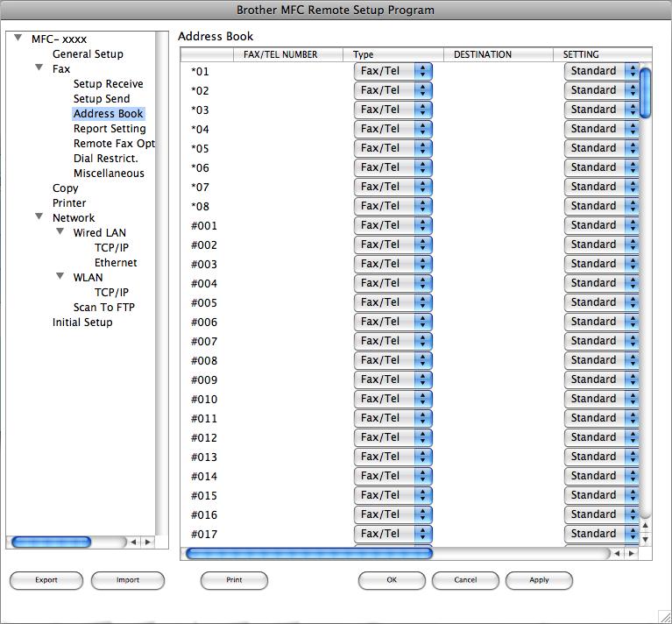This screenshot has width=672, height=624.
Task: Select Address Book tree item
Action: (x=108, y=114)
